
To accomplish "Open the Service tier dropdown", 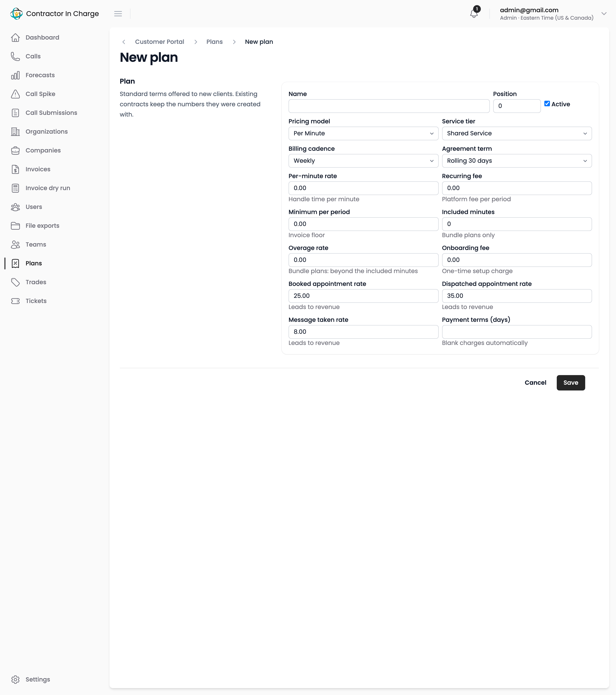I will [x=517, y=133].
